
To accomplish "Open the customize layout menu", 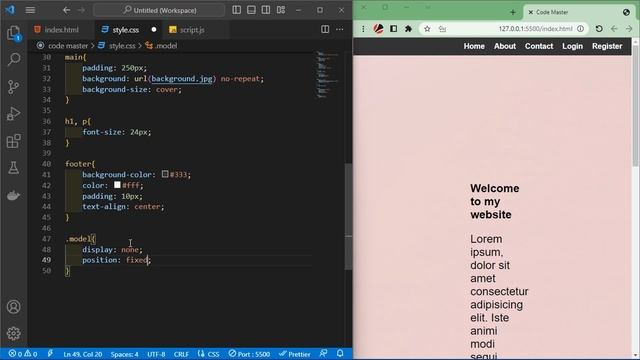I will point(281,10).
